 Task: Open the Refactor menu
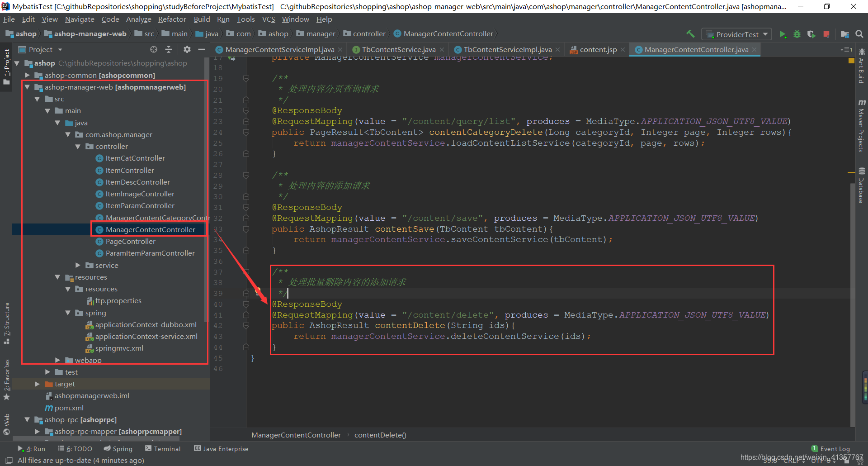[172, 19]
